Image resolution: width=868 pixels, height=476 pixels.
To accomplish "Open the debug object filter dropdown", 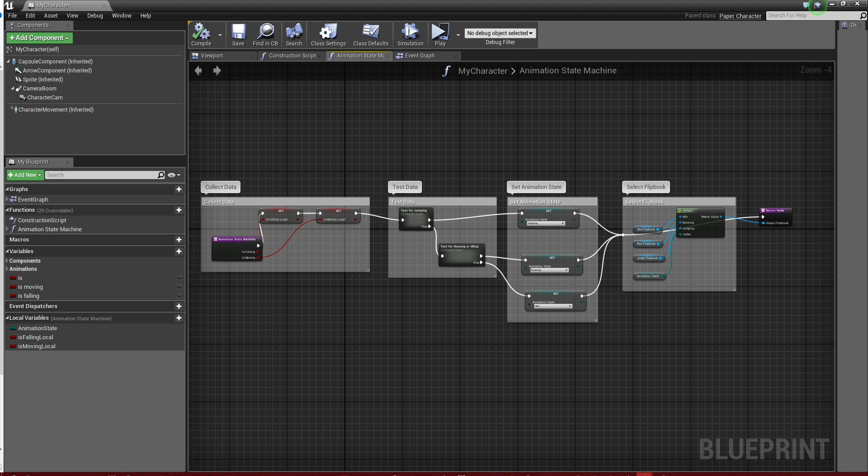I will [x=500, y=33].
